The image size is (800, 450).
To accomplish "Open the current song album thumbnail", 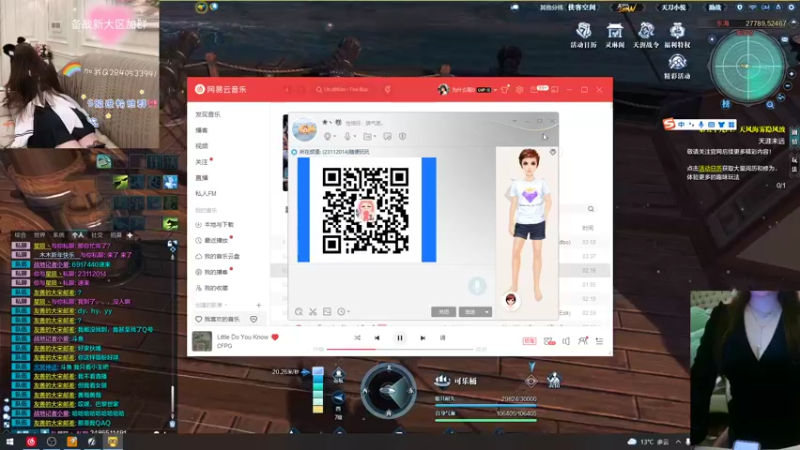I will [x=202, y=341].
